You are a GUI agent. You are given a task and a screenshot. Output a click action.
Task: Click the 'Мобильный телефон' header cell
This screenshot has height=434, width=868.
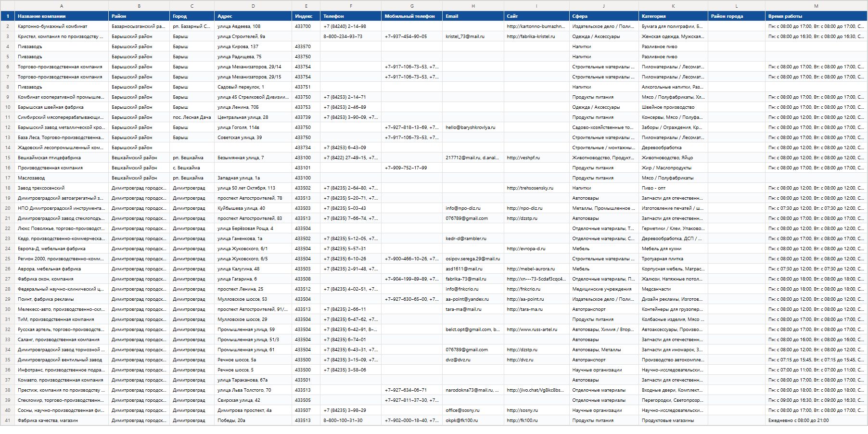(x=412, y=16)
